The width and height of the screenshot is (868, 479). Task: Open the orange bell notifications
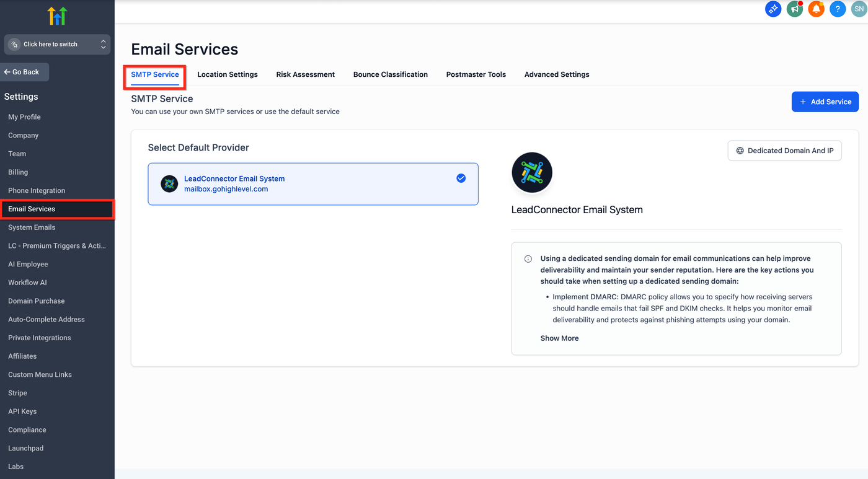click(x=816, y=9)
